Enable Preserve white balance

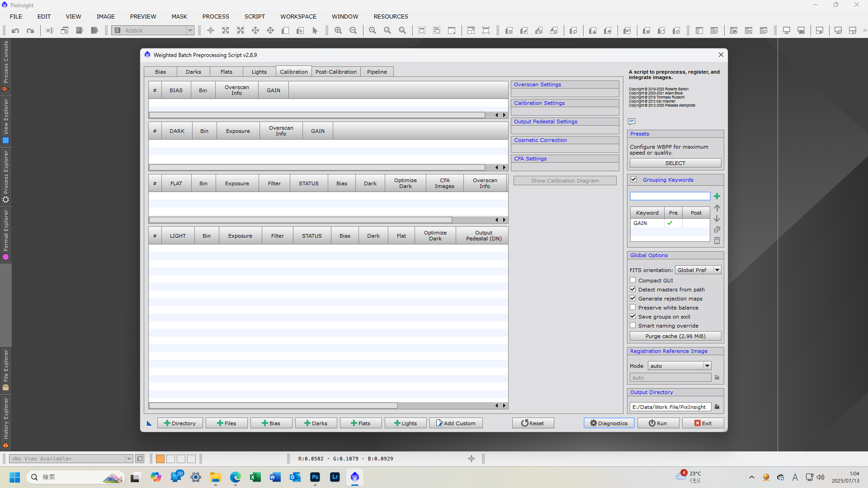(x=633, y=307)
